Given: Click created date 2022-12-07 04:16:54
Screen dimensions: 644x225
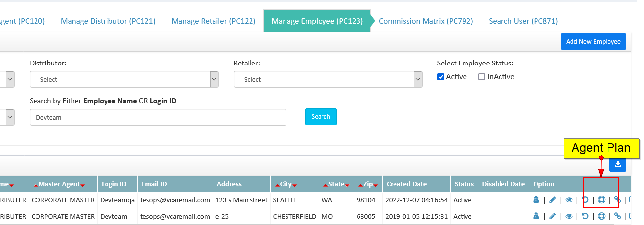Looking at the screenshot, I should tap(417, 200).
